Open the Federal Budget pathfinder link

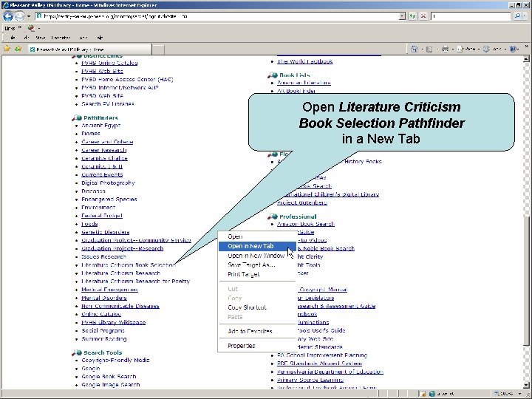[x=102, y=216]
